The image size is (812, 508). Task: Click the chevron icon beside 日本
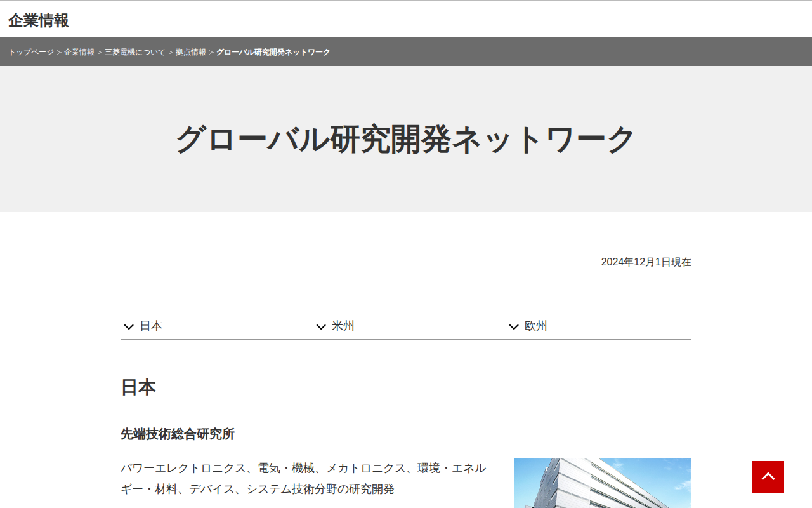pyautogui.click(x=128, y=326)
